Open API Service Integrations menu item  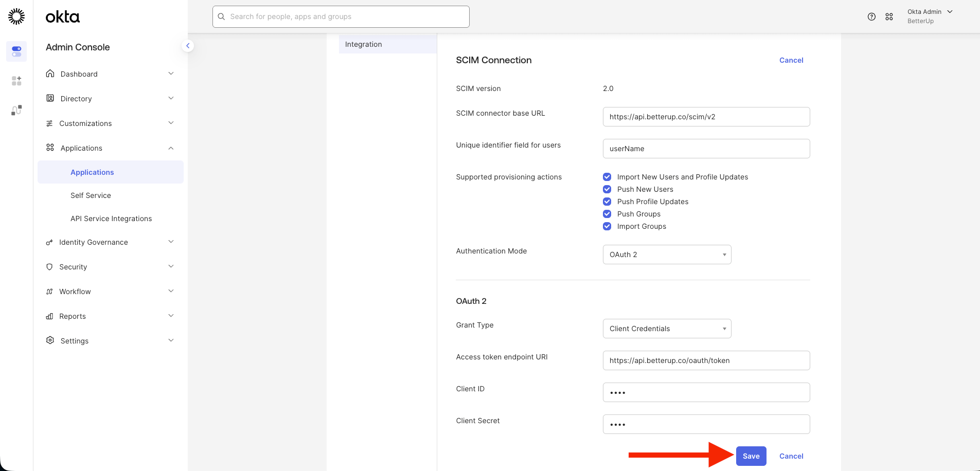(x=111, y=219)
